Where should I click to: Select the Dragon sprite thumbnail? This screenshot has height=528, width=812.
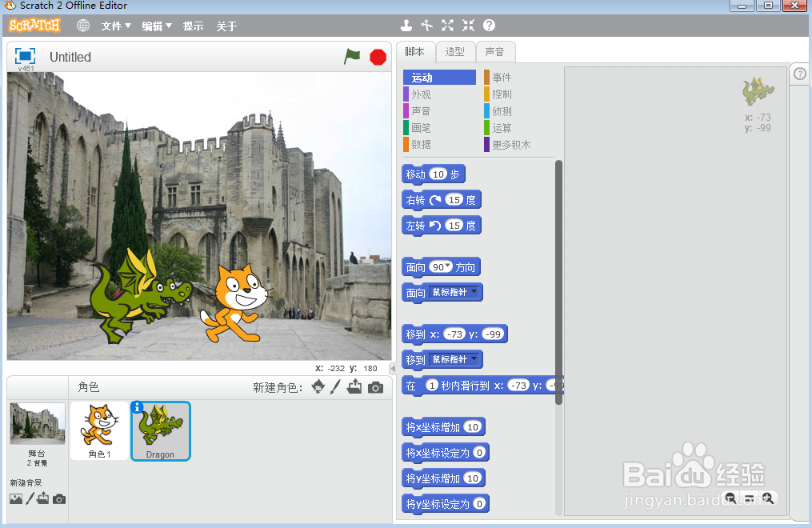point(159,430)
